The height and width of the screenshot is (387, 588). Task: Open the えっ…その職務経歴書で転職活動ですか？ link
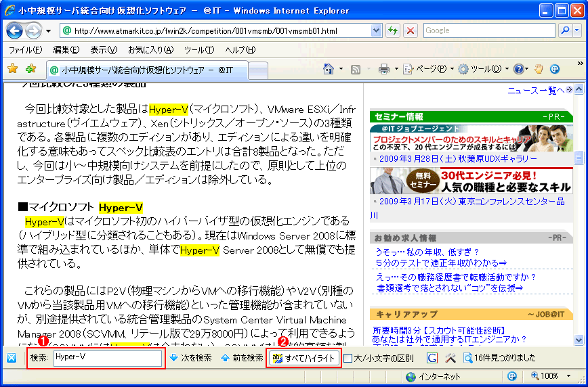(x=456, y=277)
